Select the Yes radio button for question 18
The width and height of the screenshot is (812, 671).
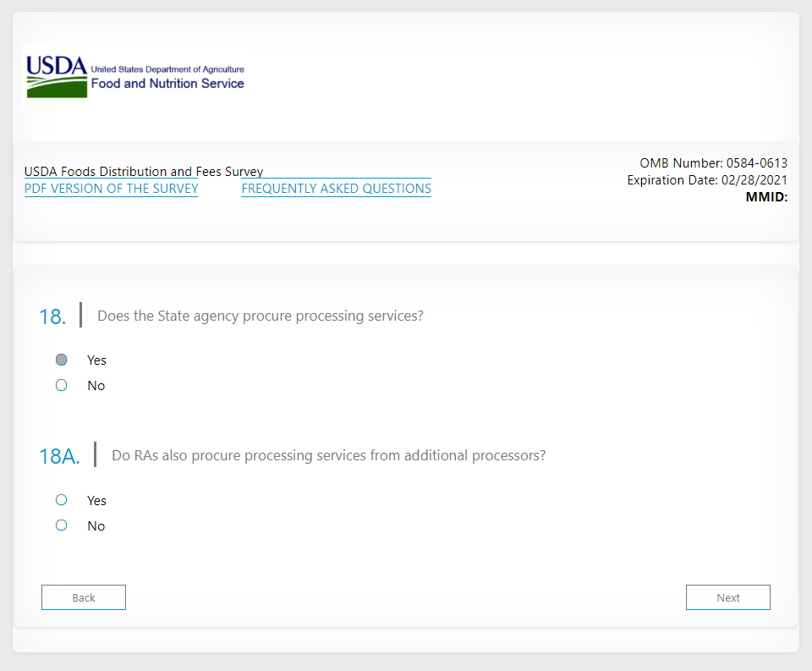(x=61, y=360)
